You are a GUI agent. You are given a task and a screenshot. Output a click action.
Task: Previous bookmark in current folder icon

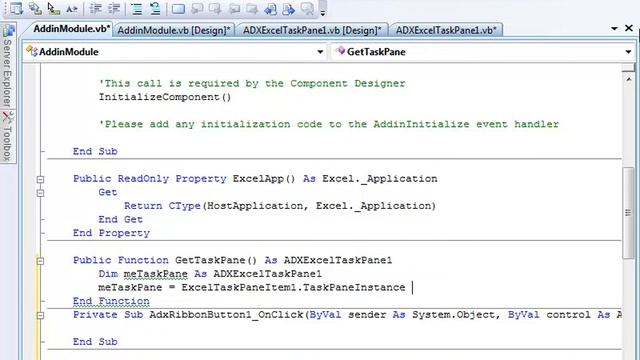[234, 9]
